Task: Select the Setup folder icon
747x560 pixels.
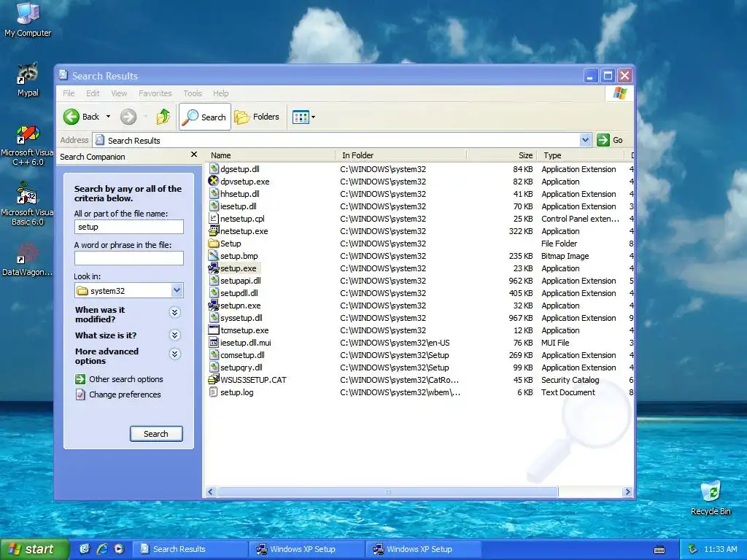Action: coord(214,244)
